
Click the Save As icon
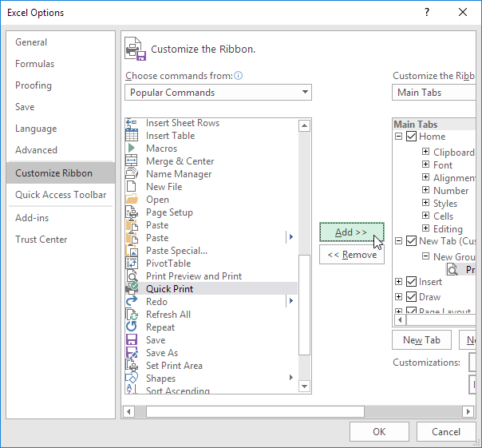point(132,353)
